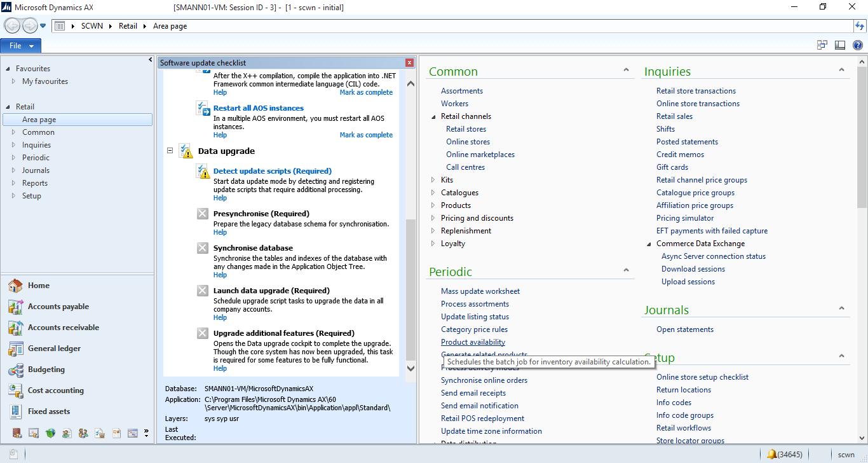Open the notifications bell showing 34645

(x=784, y=454)
